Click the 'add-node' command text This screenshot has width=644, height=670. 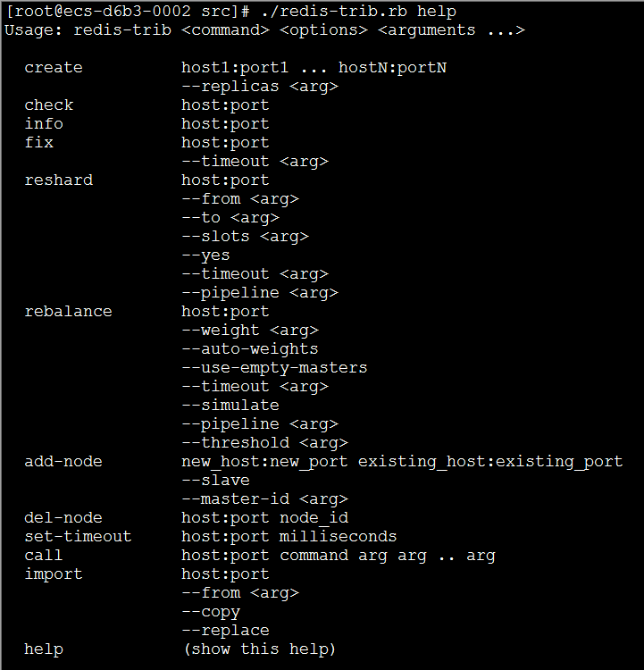63,462
